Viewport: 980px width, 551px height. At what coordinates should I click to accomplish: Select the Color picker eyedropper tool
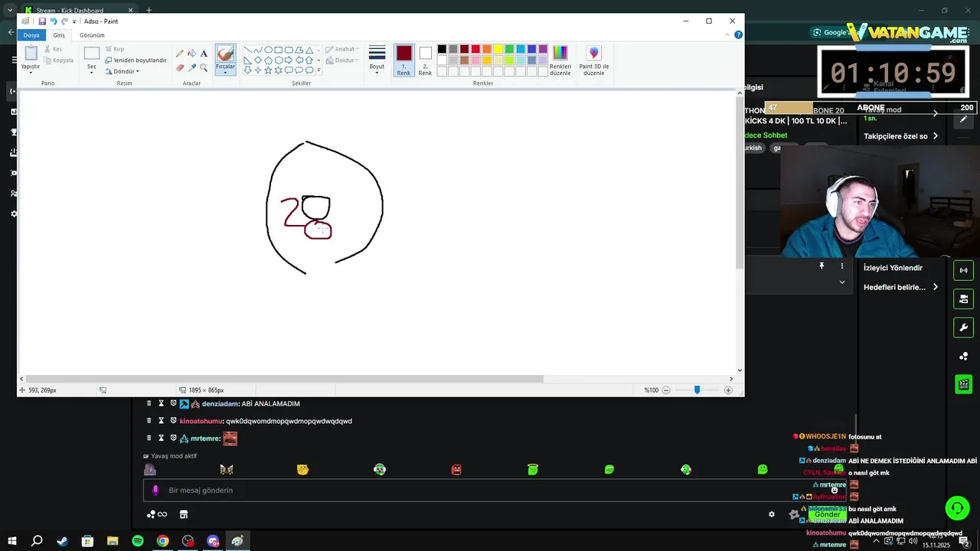coord(191,67)
